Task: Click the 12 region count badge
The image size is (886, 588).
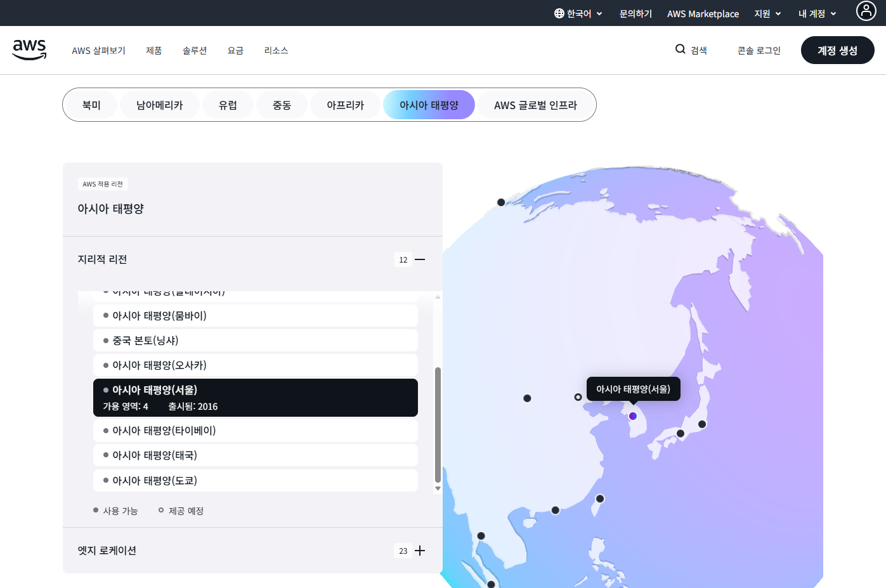Action: coord(403,259)
